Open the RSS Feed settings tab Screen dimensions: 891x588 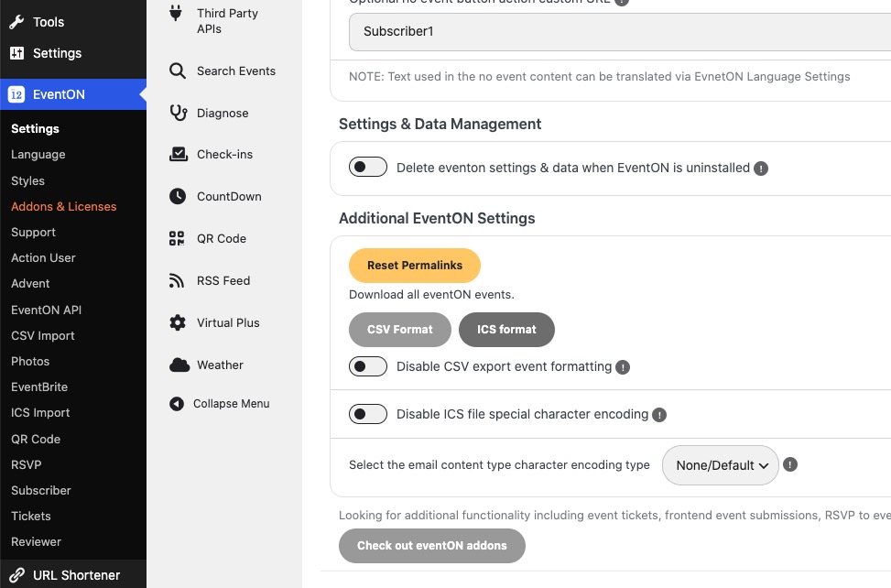point(224,280)
